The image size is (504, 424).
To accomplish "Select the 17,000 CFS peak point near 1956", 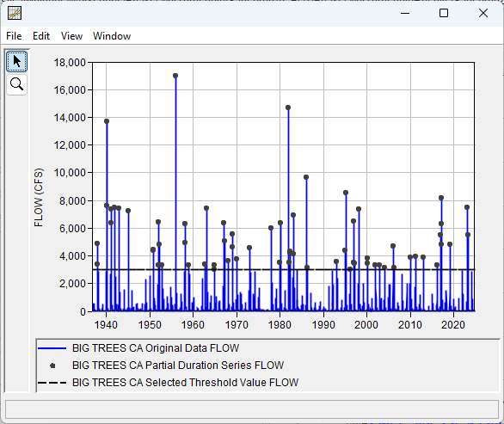I will (175, 76).
